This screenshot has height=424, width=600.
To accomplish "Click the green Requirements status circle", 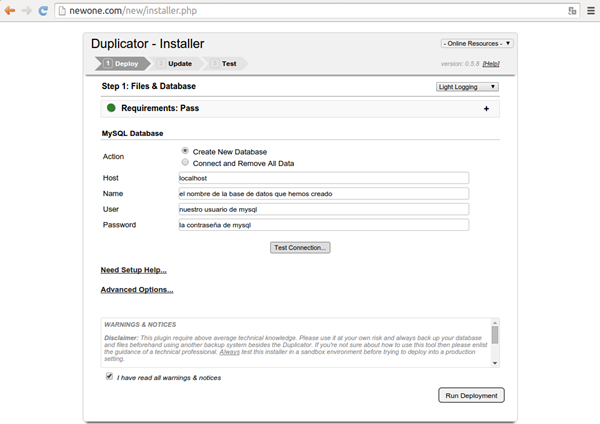I will (x=111, y=108).
